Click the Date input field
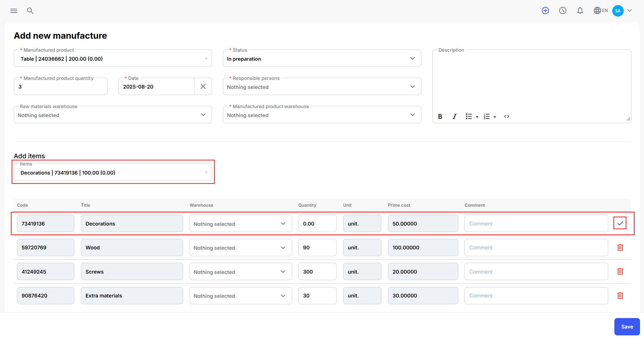Screen dimensions: 644x339 (156, 87)
